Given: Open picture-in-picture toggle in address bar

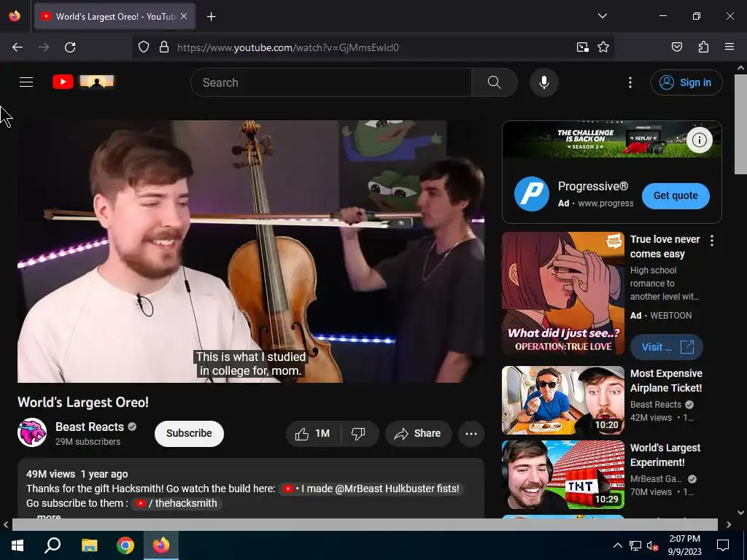Looking at the screenshot, I should (x=582, y=47).
